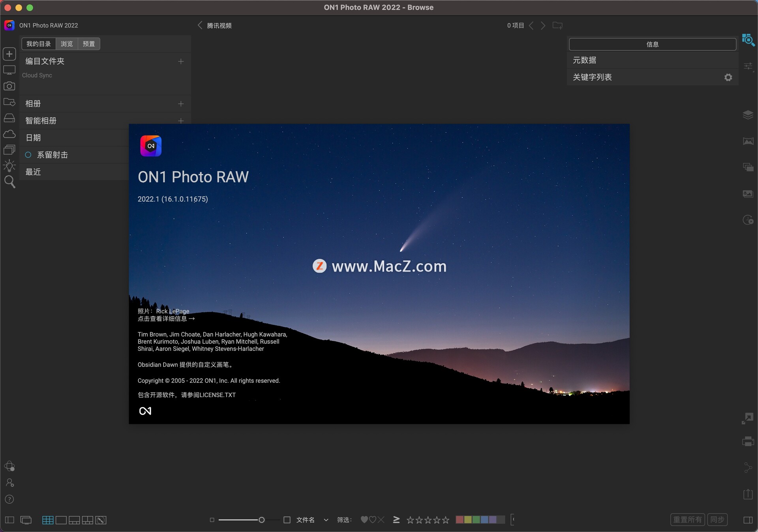Open the Layers icon in right sidebar
Viewport: 758px width, 532px height.
(x=748, y=115)
